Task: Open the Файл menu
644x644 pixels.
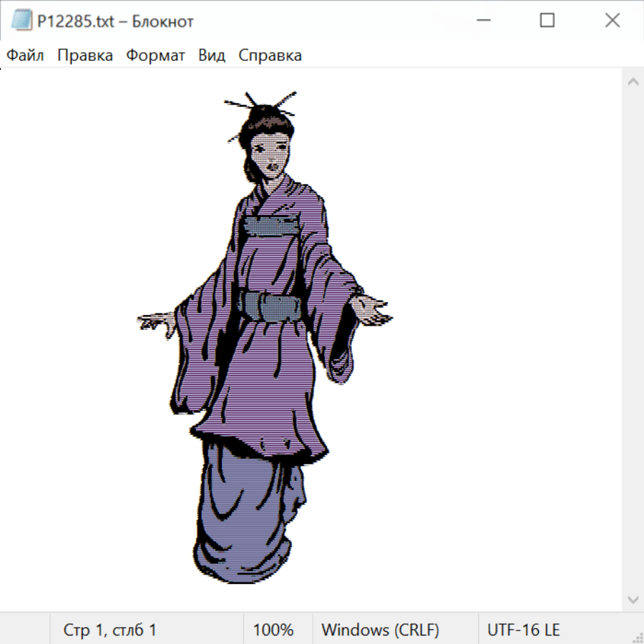Action: (25, 56)
